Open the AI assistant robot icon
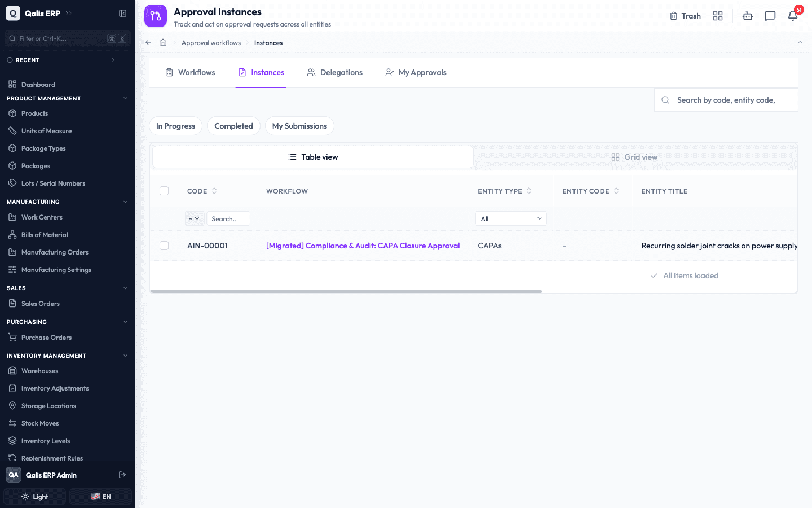The image size is (812, 508). pos(748,16)
